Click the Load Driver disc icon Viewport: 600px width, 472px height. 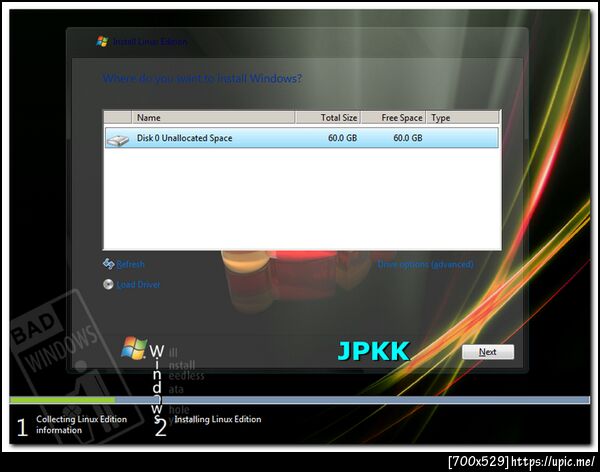108,284
